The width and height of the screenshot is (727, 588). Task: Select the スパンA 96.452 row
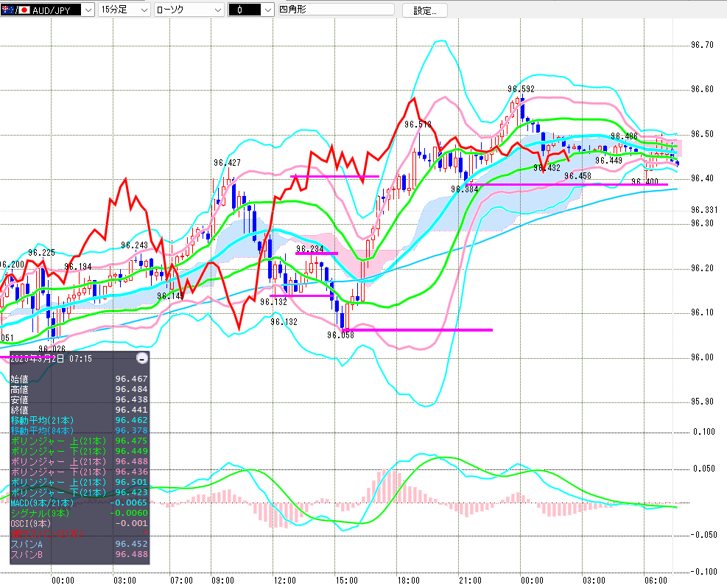pyautogui.click(x=80, y=544)
